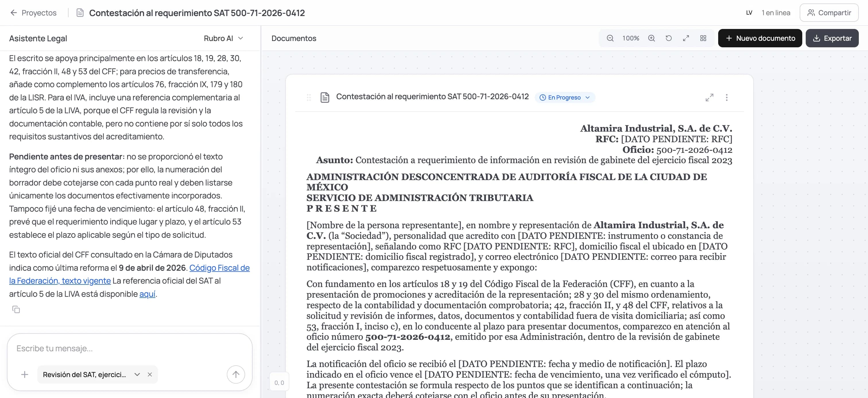Expand the document card to full view
The image size is (868, 398).
[x=709, y=98]
